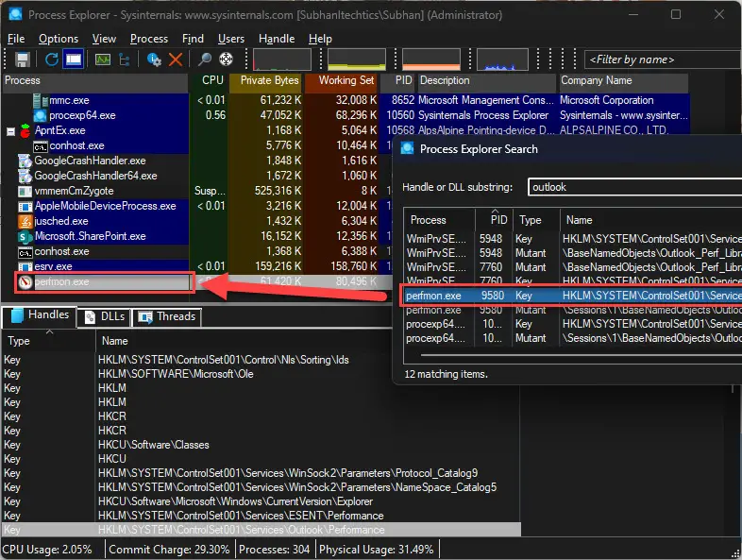
Task: Open the Handle menu
Action: pos(276,39)
